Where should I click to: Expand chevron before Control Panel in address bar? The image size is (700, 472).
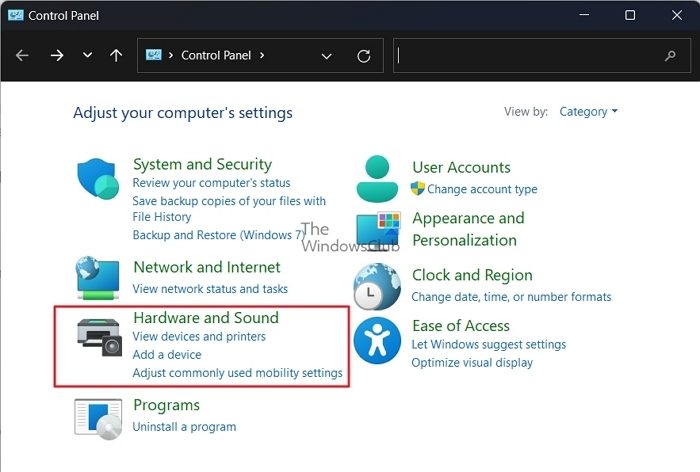pos(171,55)
